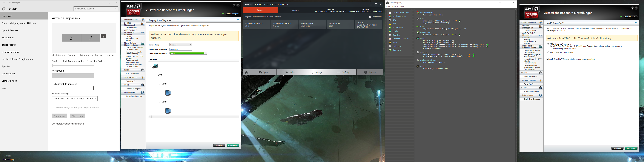Click Verwerfen in AMD CrossFire window

pos(617,148)
